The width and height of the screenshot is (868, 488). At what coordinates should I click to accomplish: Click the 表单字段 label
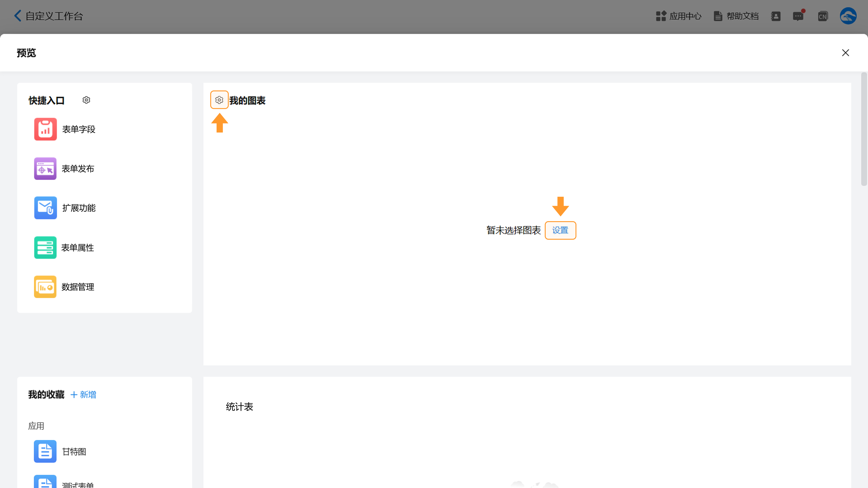(79, 129)
